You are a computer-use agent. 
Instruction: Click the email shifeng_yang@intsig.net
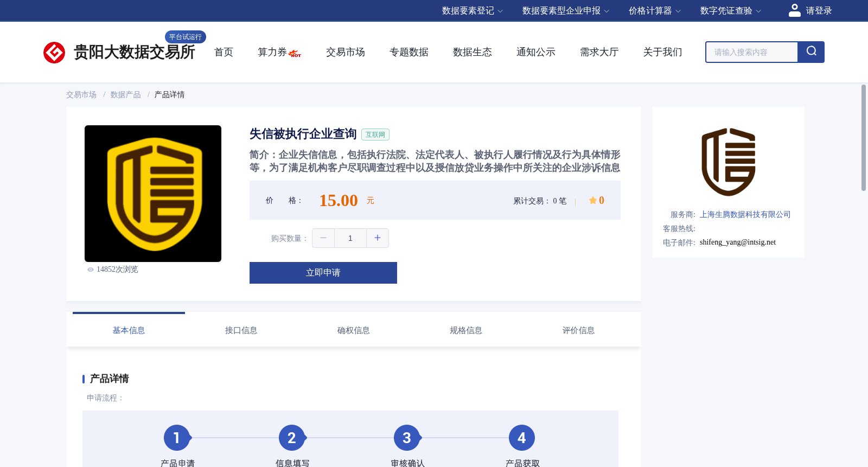click(738, 242)
